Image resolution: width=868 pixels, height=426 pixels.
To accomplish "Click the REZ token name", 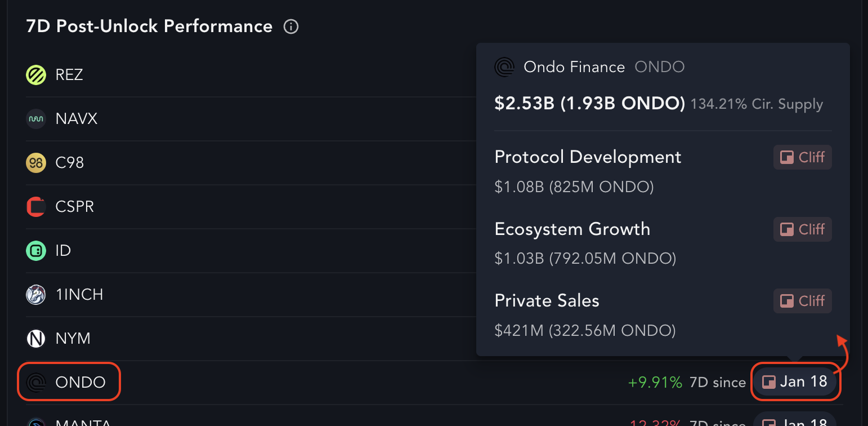I will (69, 74).
